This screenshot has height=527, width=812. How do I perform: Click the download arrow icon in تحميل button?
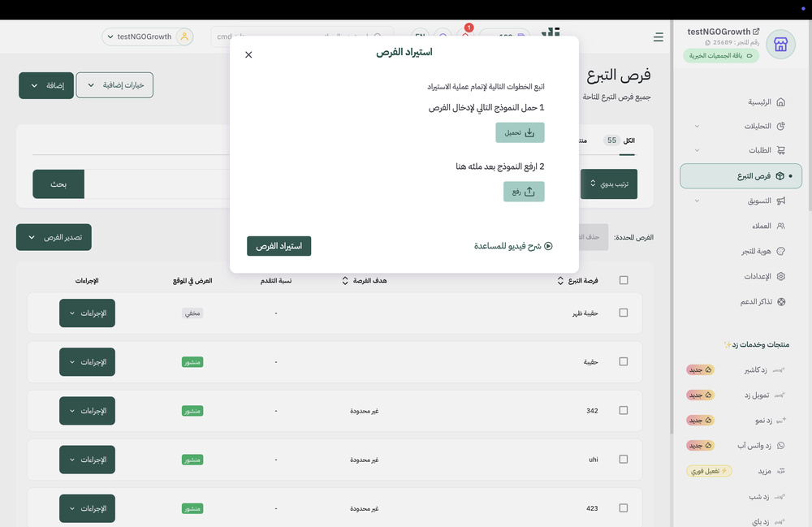(529, 133)
